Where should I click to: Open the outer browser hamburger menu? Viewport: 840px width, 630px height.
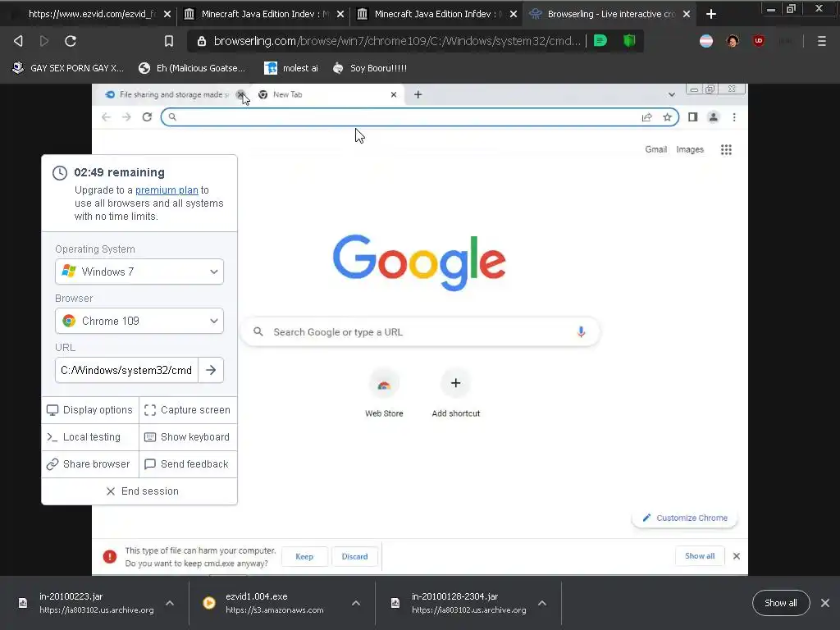(822, 41)
